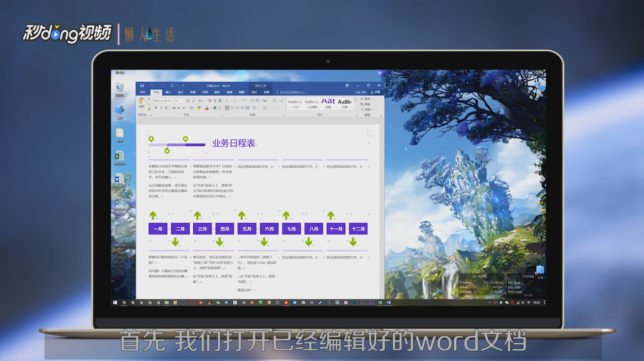Click the subscript x₂ button
This screenshot has height=361, width=644.
click(x=179, y=108)
